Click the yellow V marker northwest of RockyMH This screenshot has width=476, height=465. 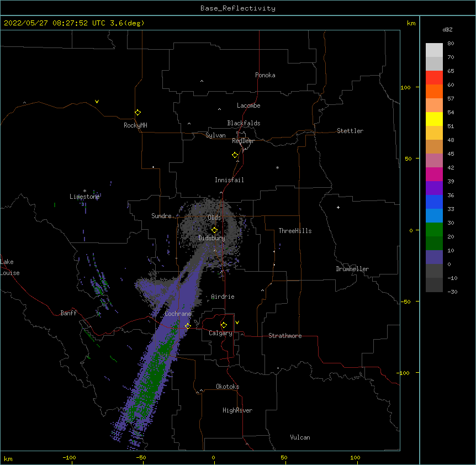click(97, 102)
